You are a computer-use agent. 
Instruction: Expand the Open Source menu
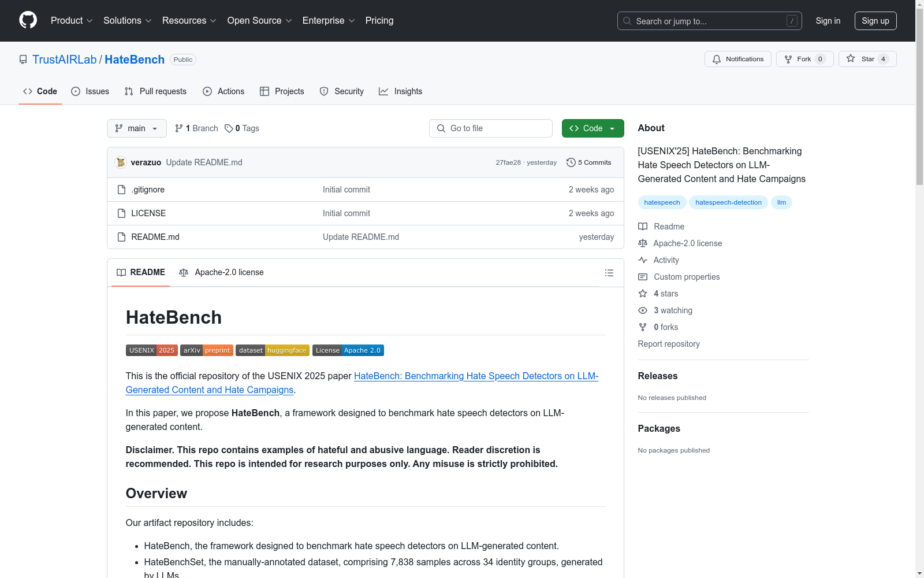(260, 20)
